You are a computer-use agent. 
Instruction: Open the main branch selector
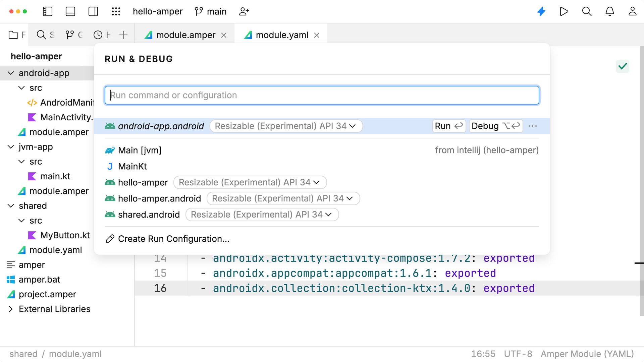211,11
